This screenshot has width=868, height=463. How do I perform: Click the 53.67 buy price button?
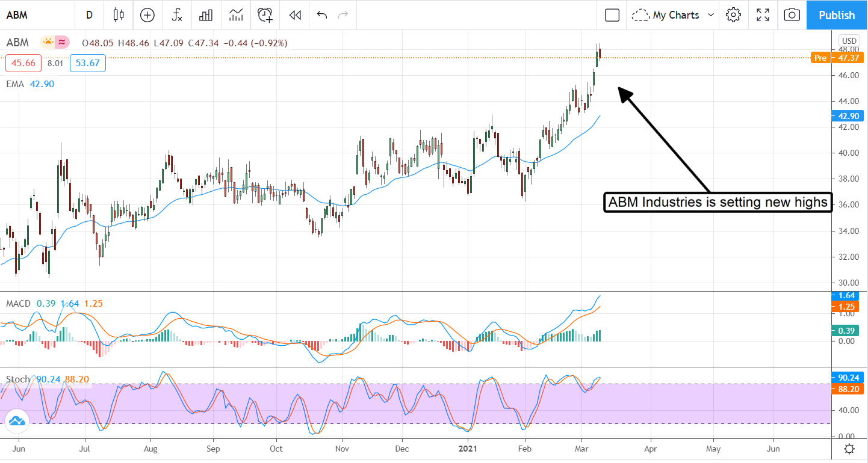pos(88,63)
